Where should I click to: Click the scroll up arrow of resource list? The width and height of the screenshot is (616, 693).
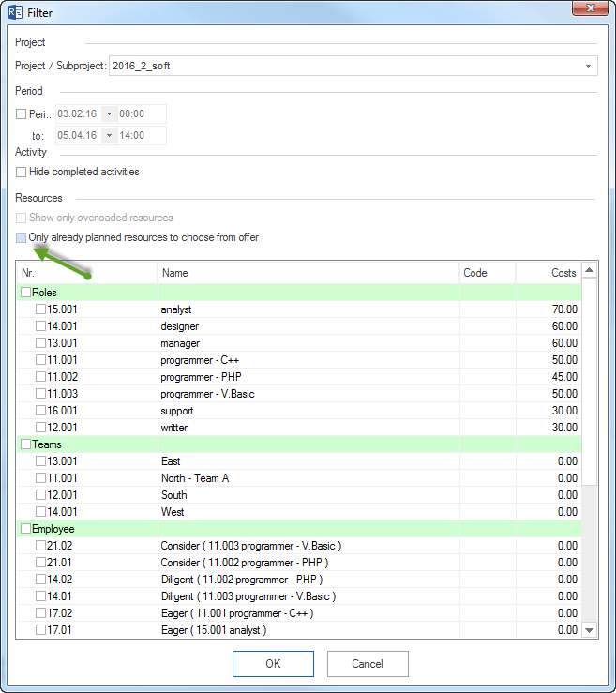coord(590,269)
